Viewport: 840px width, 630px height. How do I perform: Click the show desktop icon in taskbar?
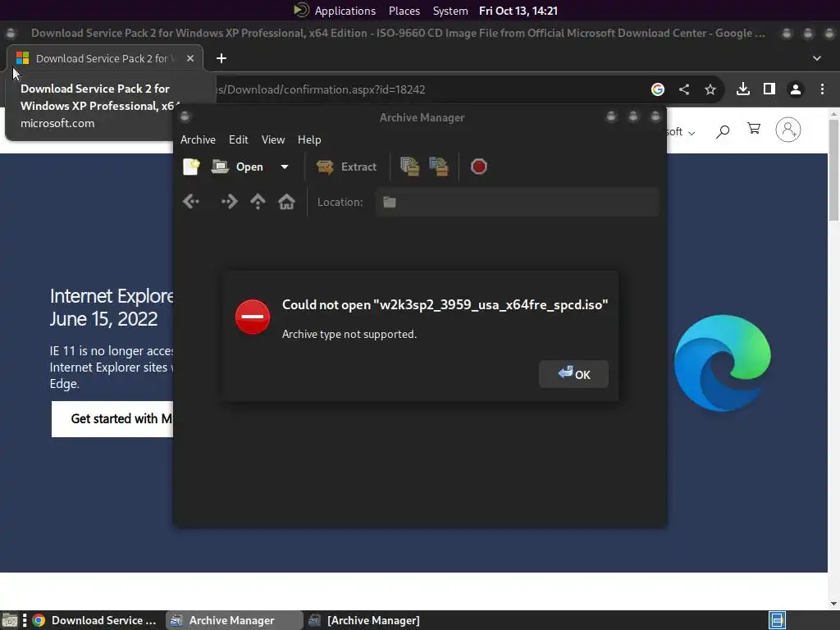(10, 620)
